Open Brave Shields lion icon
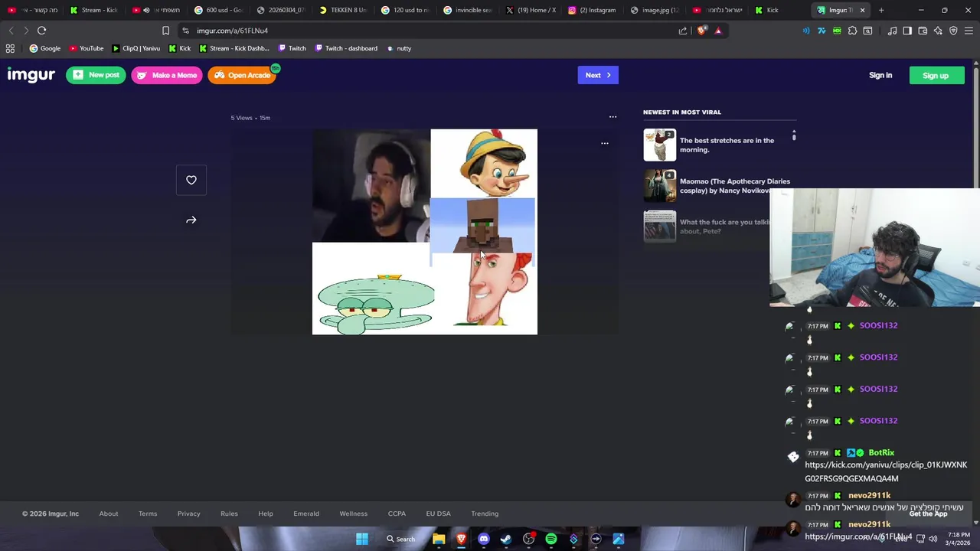The height and width of the screenshot is (551, 980). point(701,31)
